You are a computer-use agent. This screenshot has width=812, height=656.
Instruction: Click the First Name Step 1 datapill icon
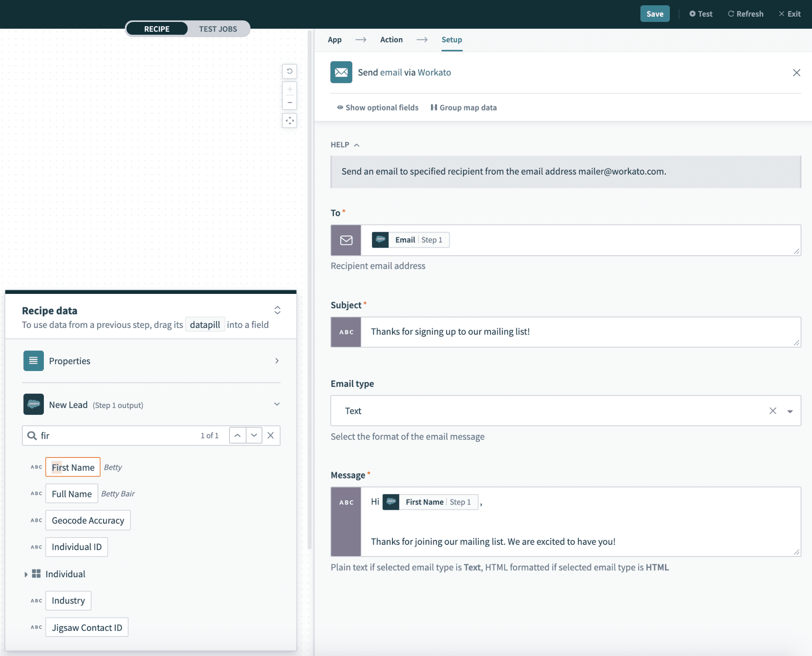(x=391, y=501)
